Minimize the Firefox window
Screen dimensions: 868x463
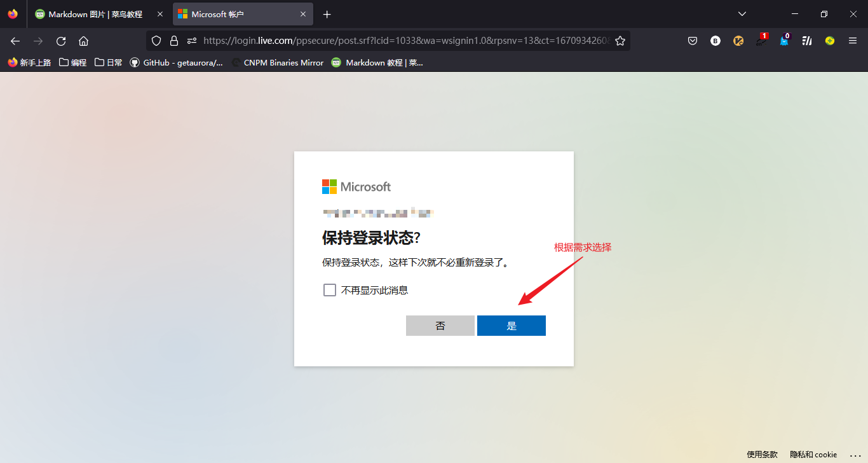[x=795, y=14]
